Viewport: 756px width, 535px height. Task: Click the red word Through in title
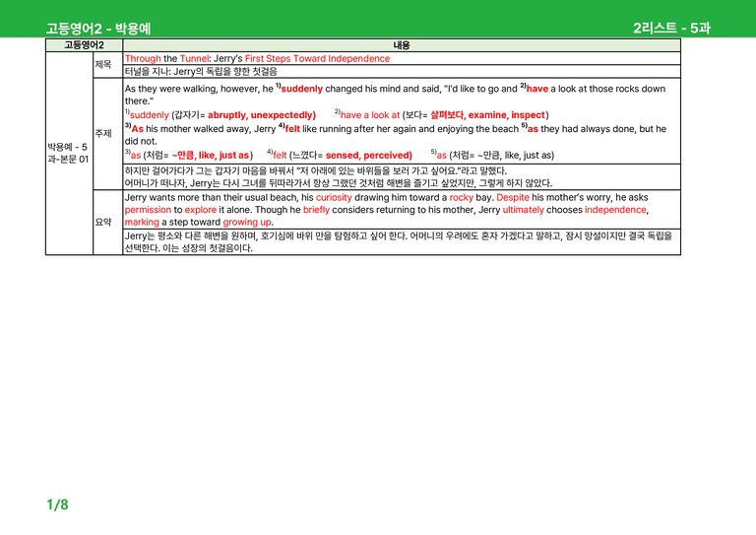point(143,59)
